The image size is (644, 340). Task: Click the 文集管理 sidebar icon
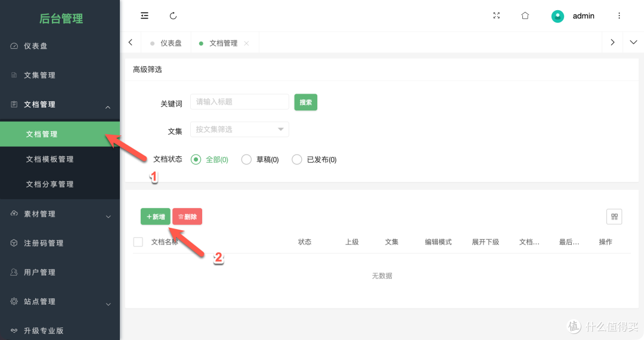click(14, 75)
